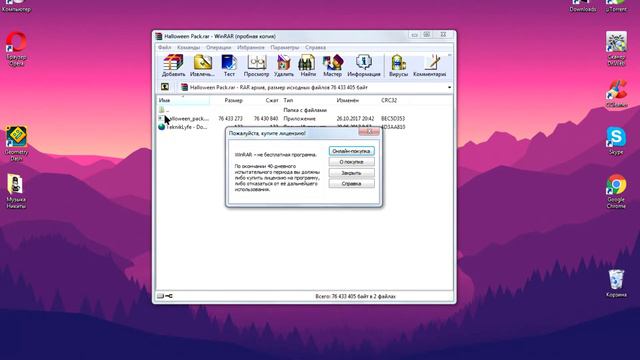Sort the list by the Имя column header
Image resolution: width=640 pixels, height=360 pixels.
[183, 100]
